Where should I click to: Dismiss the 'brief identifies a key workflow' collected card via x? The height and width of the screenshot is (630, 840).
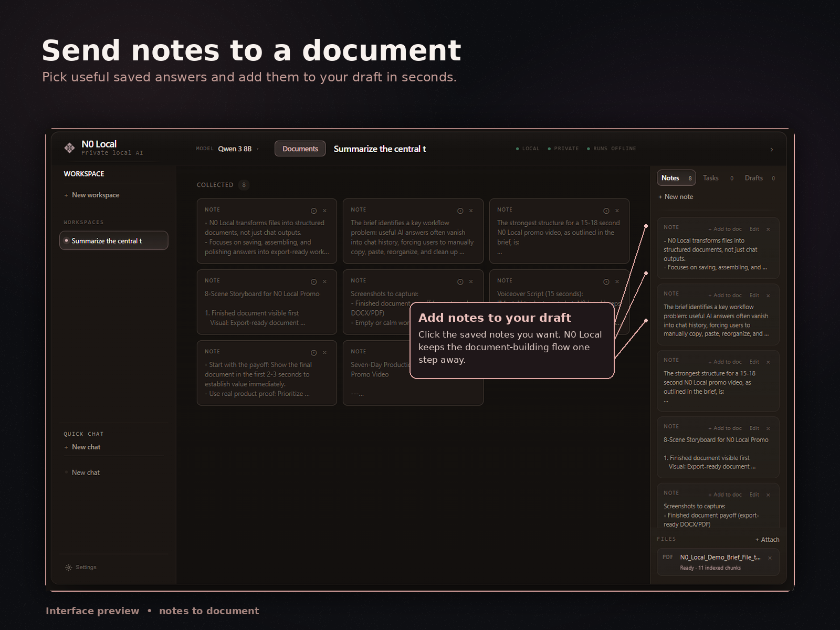[x=471, y=211]
